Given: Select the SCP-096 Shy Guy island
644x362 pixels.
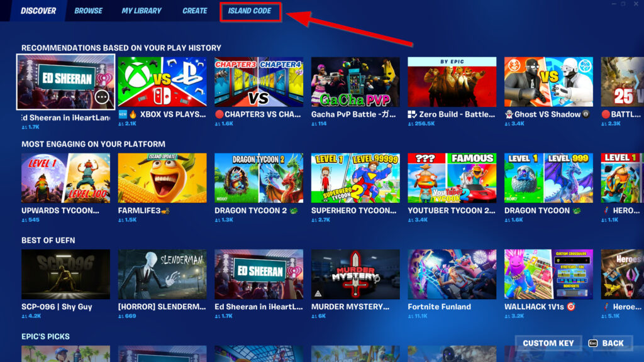Looking at the screenshot, I should 65,274.
